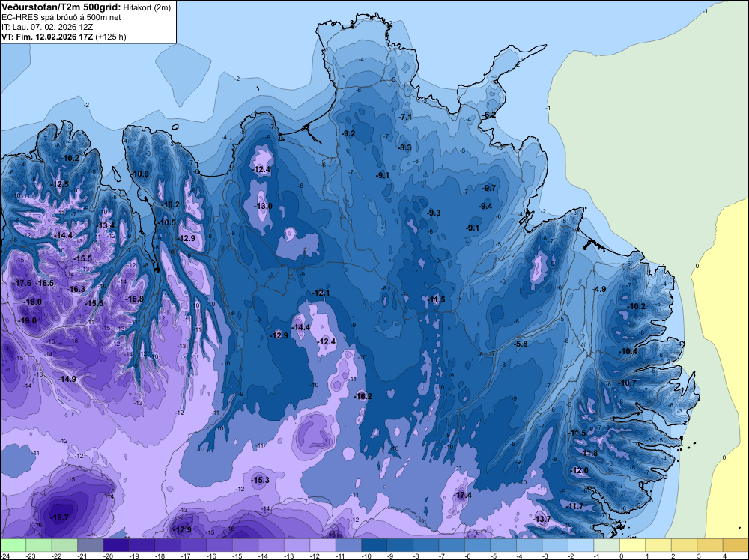This screenshot has height=560, width=749.
Task: Click the -12.0 temperature label
Action: coord(580,470)
